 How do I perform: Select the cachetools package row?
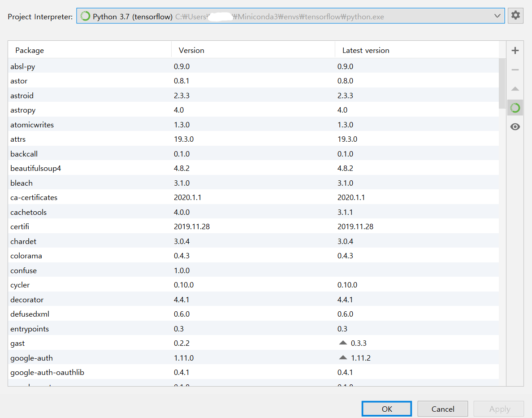tap(253, 212)
